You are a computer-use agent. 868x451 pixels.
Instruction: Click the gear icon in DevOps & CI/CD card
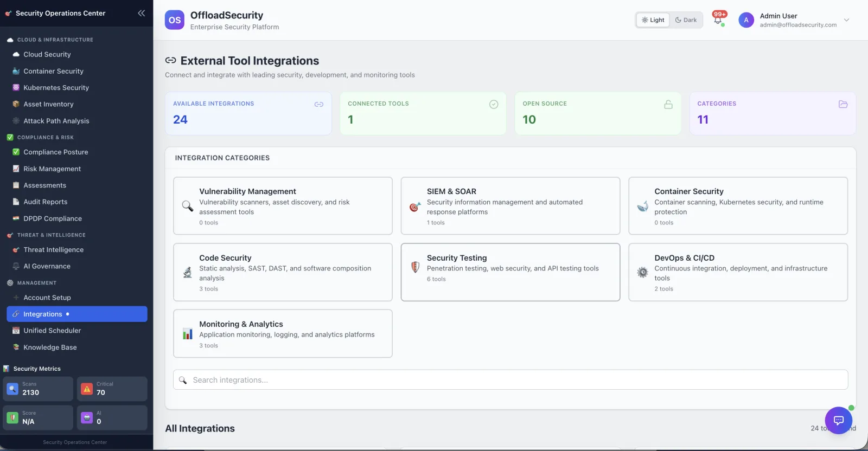642,272
